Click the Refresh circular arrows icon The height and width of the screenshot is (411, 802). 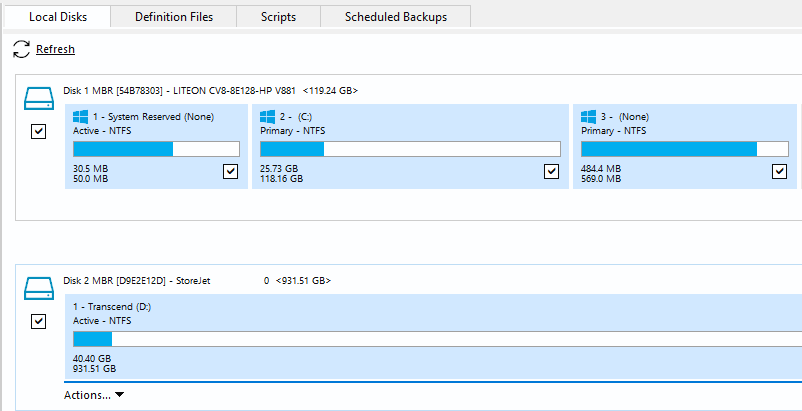point(21,49)
